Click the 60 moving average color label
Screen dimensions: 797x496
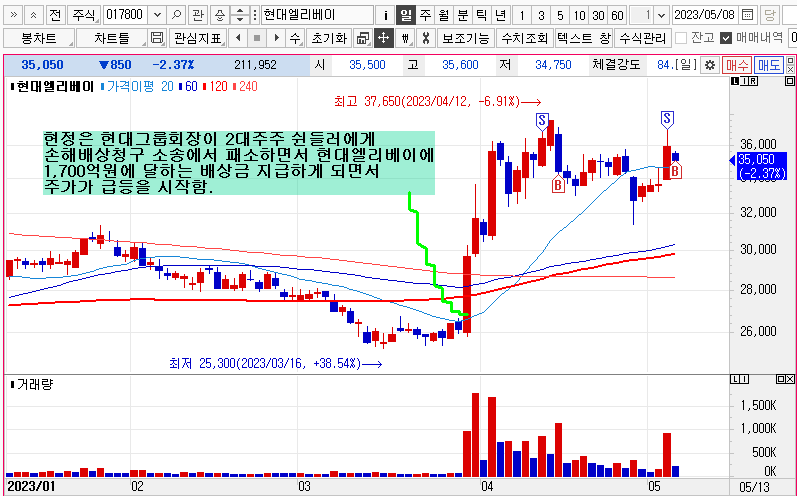(x=191, y=86)
